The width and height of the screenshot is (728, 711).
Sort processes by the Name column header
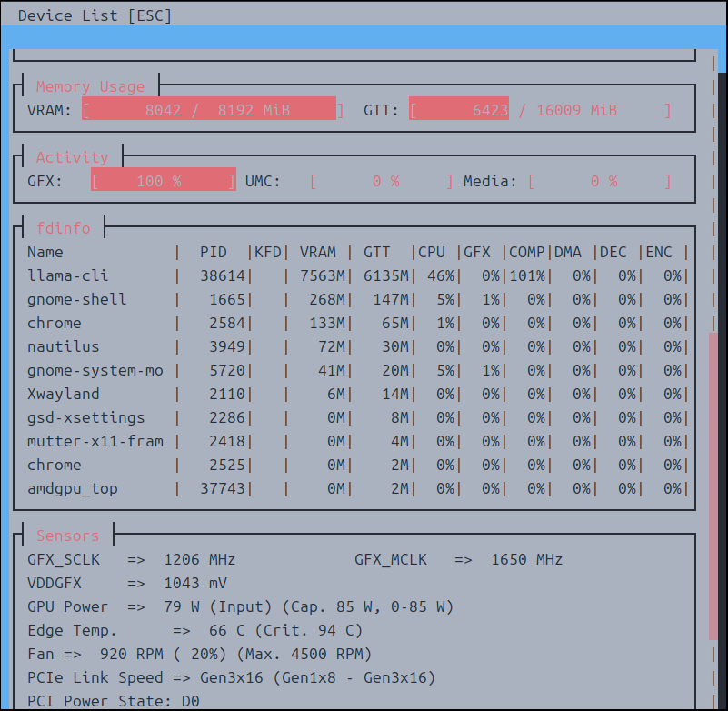pos(45,252)
